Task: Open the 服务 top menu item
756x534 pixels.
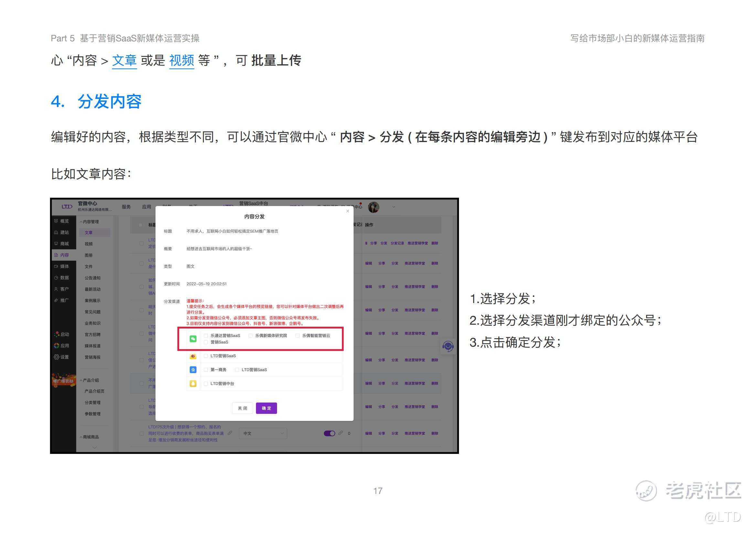Action: click(x=126, y=207)
